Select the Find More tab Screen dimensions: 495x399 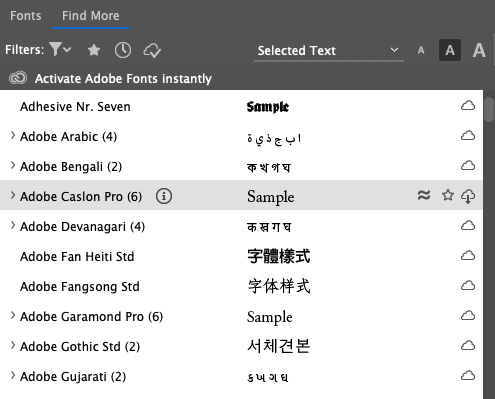[x=91, y=16]
